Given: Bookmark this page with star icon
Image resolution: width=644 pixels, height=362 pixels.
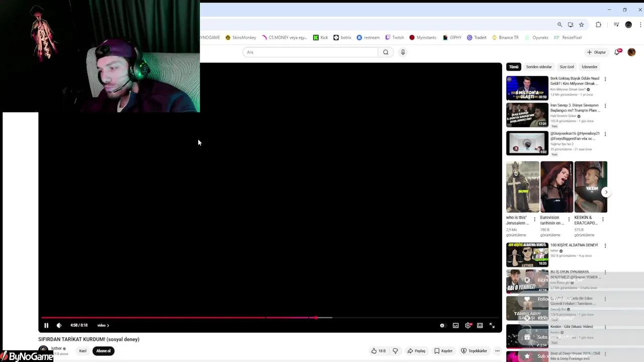Looking at the screenshot, I should pyautogui.click(x=582, y=25).
